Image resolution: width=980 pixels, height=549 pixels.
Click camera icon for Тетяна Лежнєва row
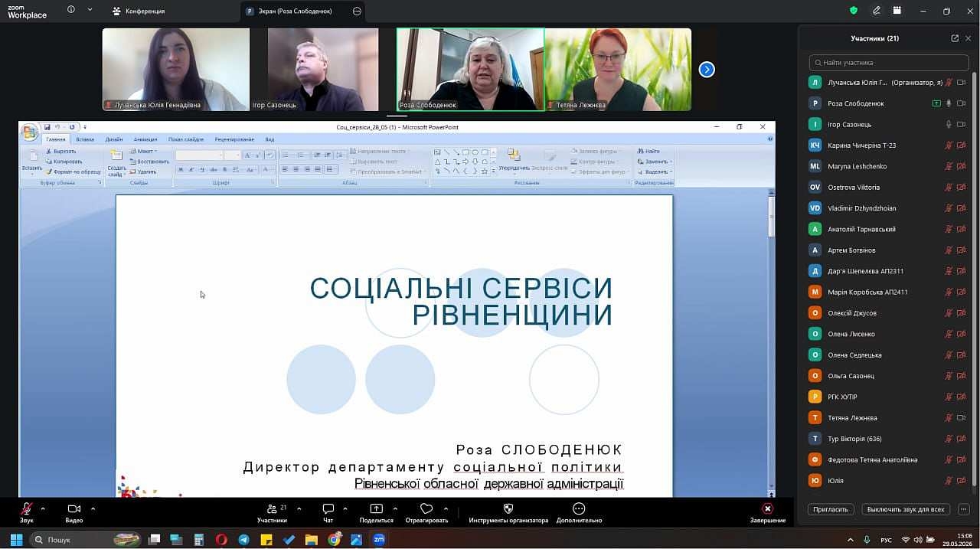[962, 418]
